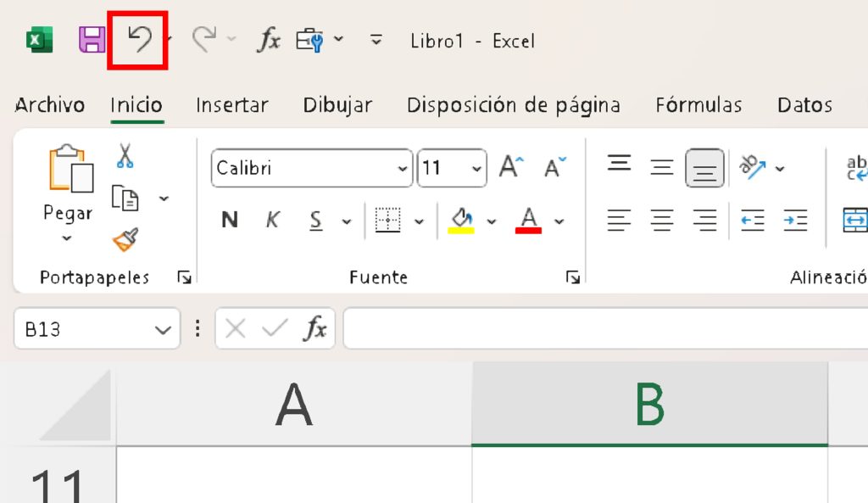
Task: Click the Increase Indent icon
Action: (795, 221)
